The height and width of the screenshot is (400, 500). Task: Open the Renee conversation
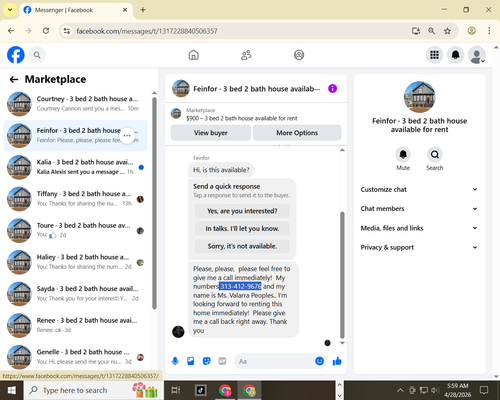coord(75,326)
